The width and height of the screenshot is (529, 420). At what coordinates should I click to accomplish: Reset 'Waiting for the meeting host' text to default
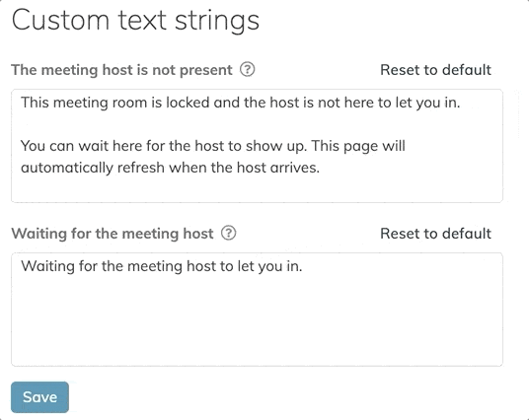pyautogui.click(x=435, y=234)
